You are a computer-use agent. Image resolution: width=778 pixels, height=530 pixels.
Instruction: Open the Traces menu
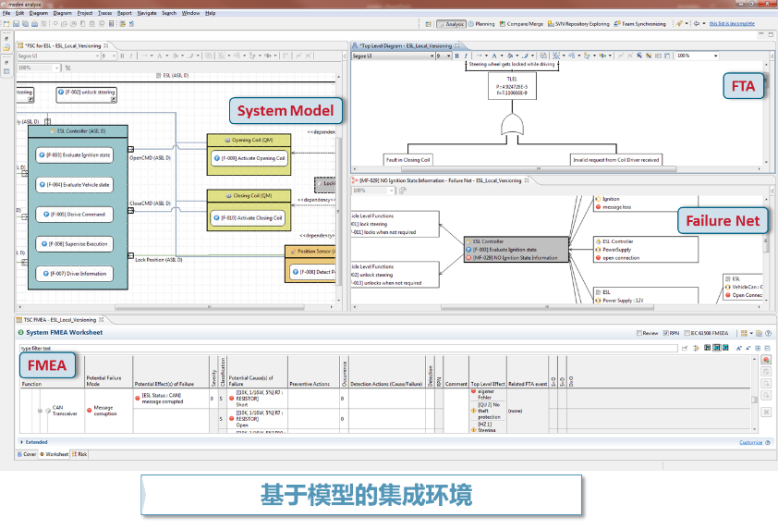105,13
